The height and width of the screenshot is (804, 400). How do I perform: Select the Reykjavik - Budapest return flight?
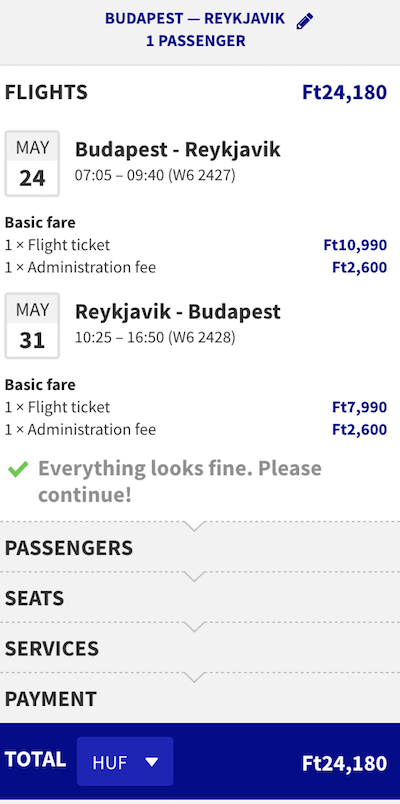pyautogui.click(x=177, y=312)
